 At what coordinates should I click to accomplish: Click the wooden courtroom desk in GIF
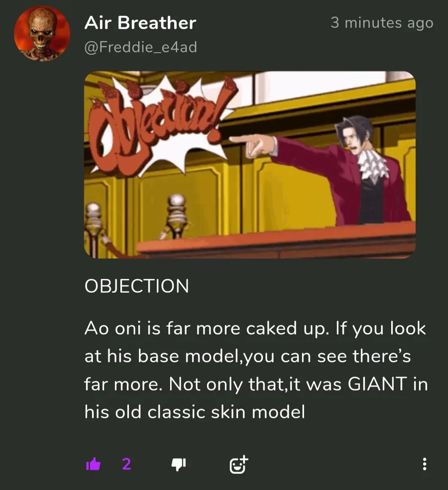coord(276,240)
